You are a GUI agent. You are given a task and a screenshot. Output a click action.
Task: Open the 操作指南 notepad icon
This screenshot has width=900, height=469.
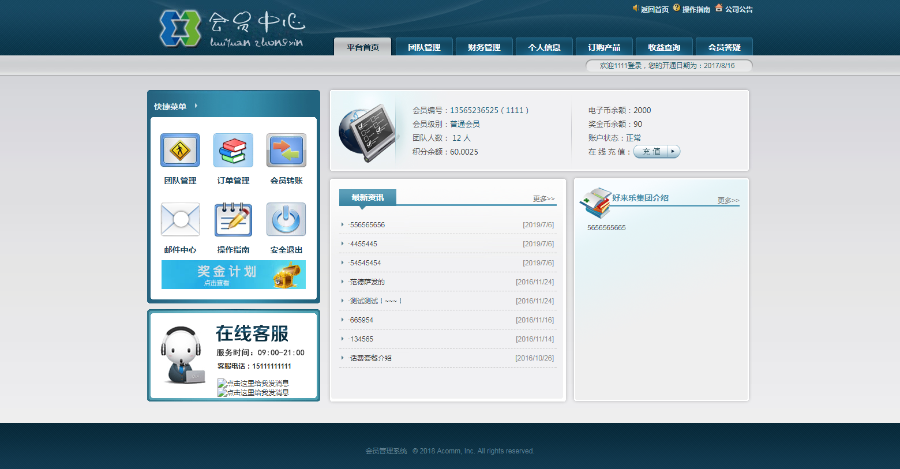click(233, 220)
